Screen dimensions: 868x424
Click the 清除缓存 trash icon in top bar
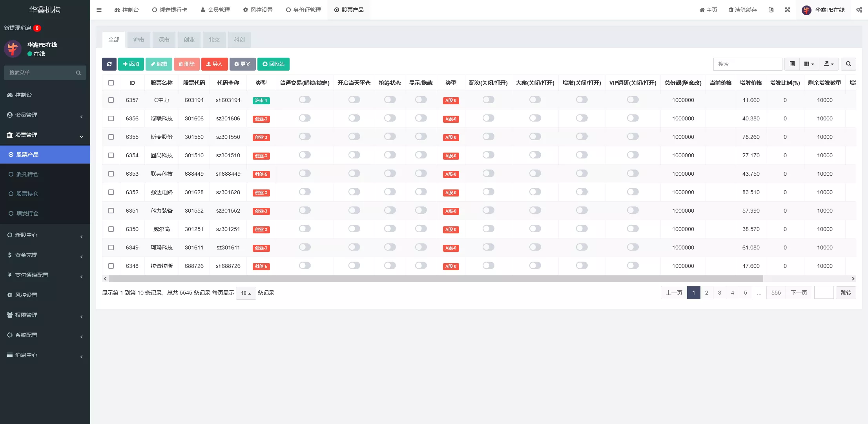point(731,10)
